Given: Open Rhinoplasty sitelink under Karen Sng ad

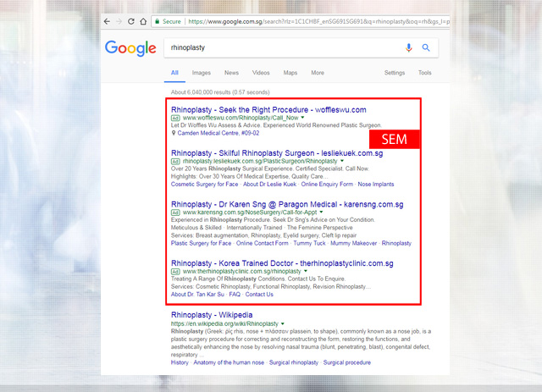Looking at the screenshot, I should (x=396, y=243).
